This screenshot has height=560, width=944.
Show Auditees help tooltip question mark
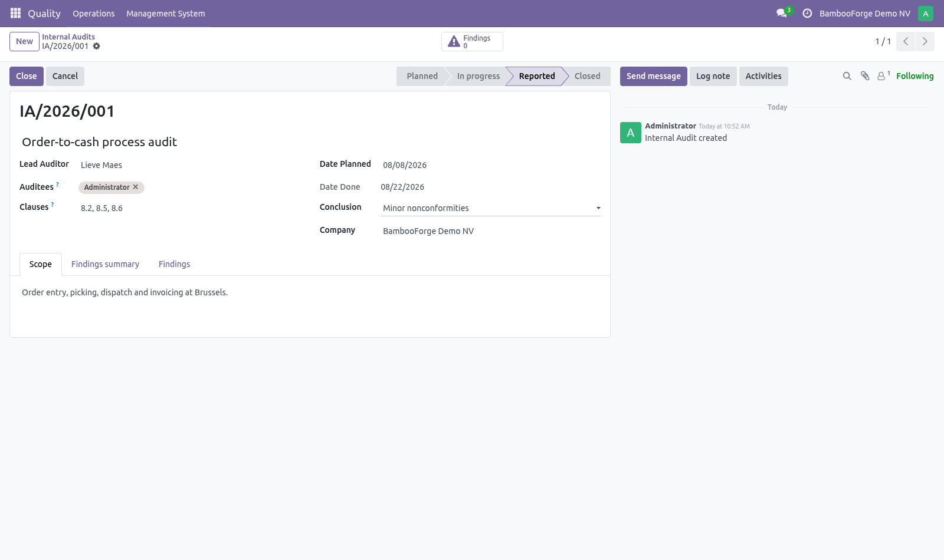pyautogui.click(x=57, y=185)
